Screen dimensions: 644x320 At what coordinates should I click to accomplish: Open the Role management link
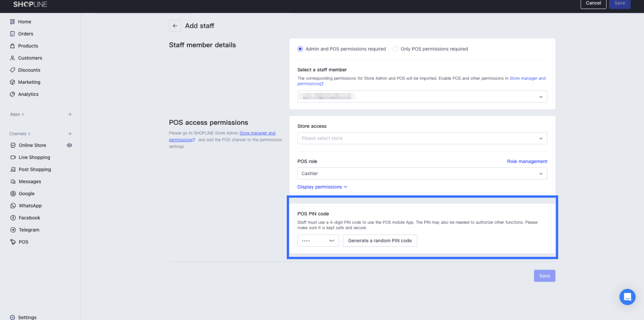click(527, 162)
